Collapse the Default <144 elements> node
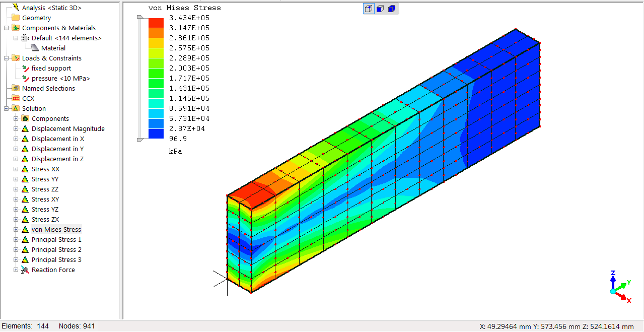The image size is (644, 332). 16,38
